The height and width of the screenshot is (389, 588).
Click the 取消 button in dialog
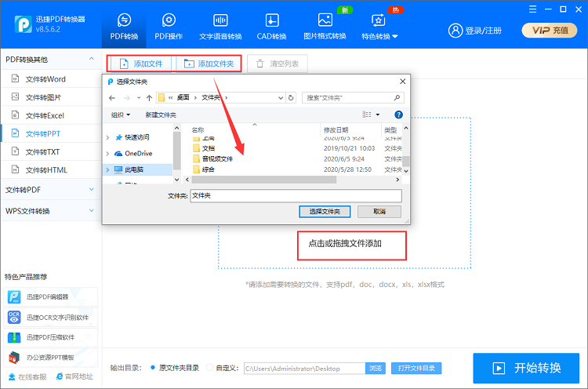point(379,212)
